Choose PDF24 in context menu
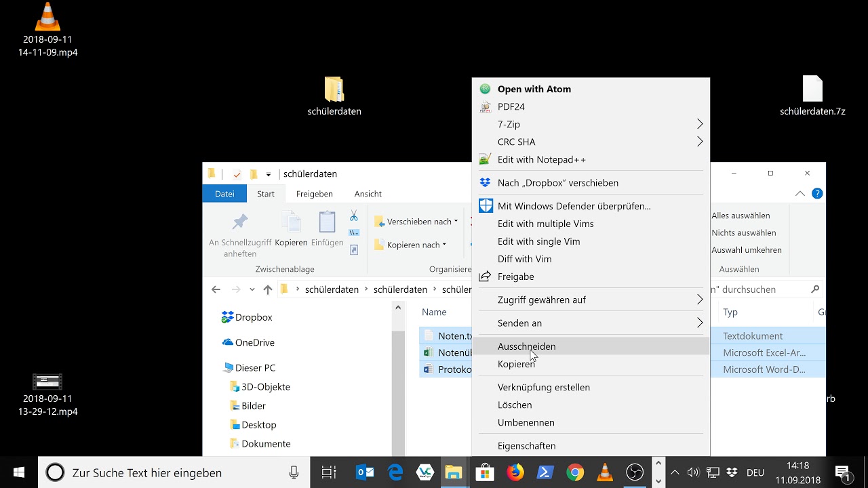This screenshot has width=868, height=488. coord(591,106)
